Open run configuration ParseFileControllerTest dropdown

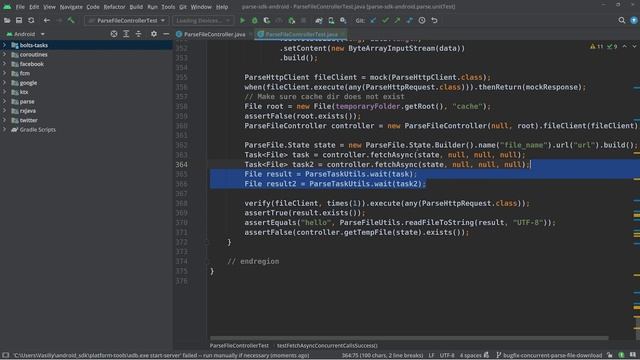(x=127, y=20)
